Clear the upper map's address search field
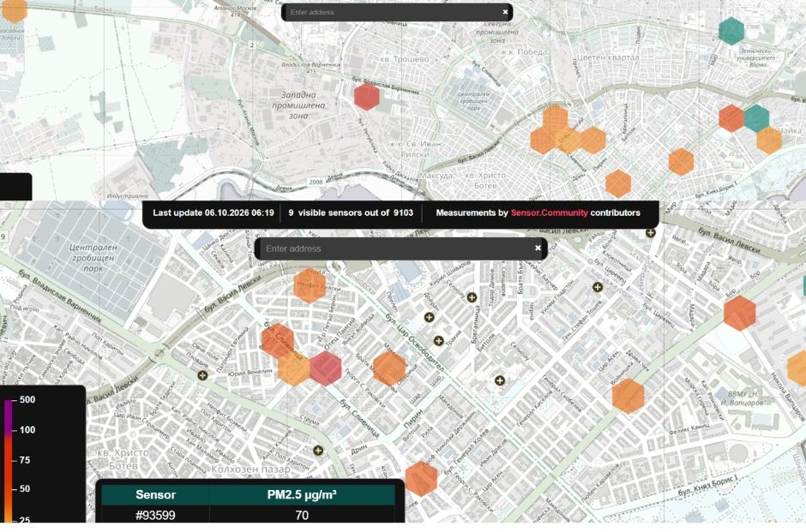 505,12
